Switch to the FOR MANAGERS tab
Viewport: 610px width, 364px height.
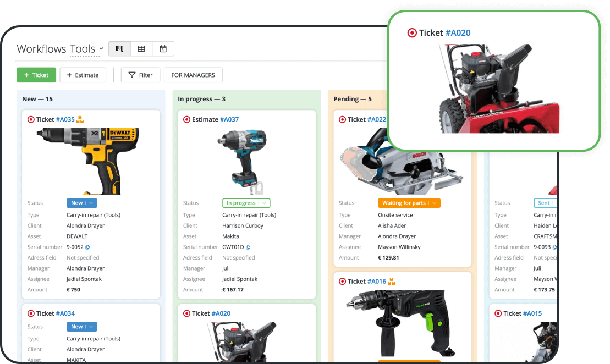[193, 75]
